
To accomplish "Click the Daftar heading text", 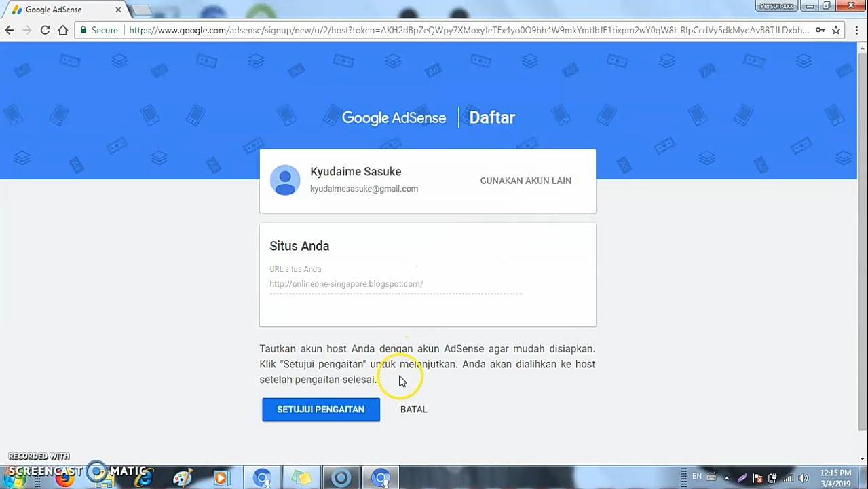I will [492, 117].
